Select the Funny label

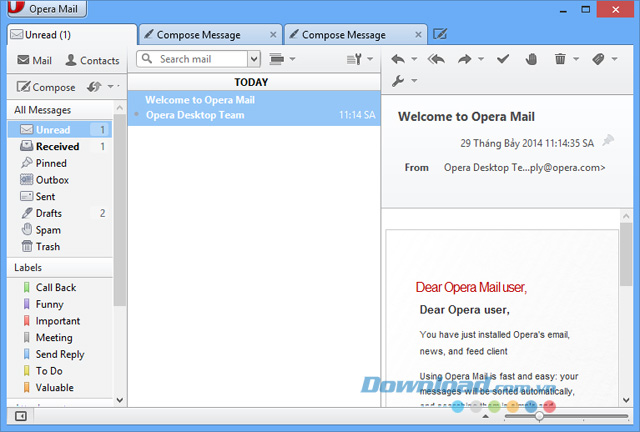(60, 304)
